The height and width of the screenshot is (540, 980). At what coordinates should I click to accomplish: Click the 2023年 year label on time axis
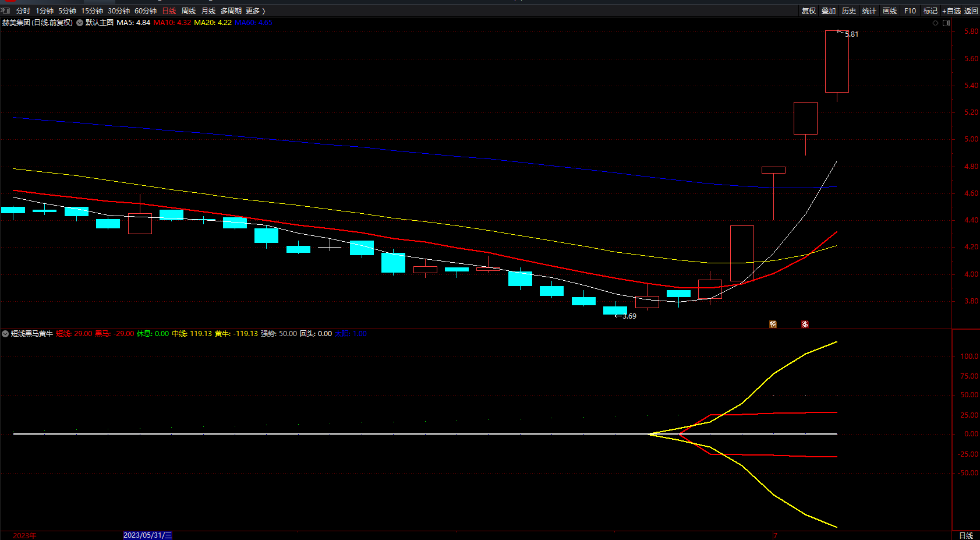point(24,535)
